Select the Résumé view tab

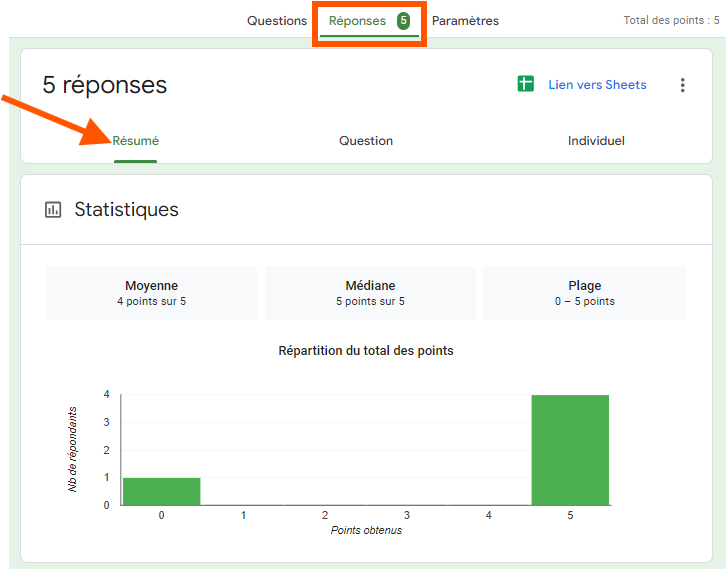135,141
